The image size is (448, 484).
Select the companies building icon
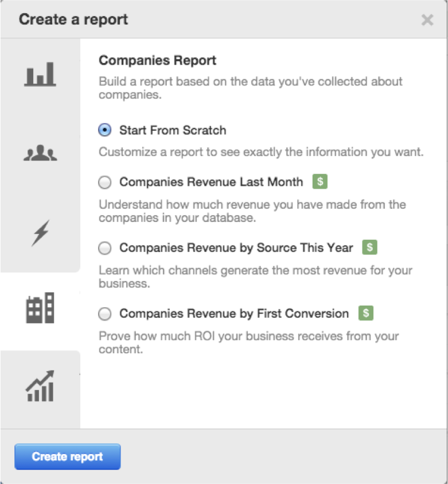40,308
